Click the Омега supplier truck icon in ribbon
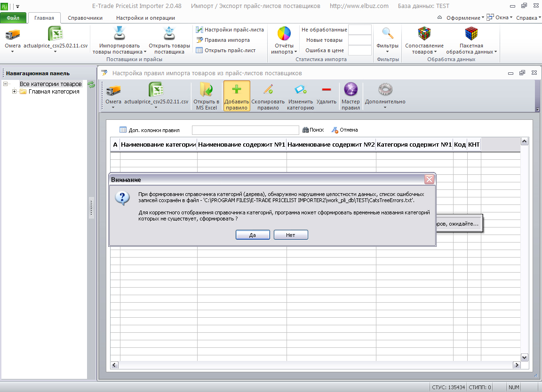 pos(12,34)
